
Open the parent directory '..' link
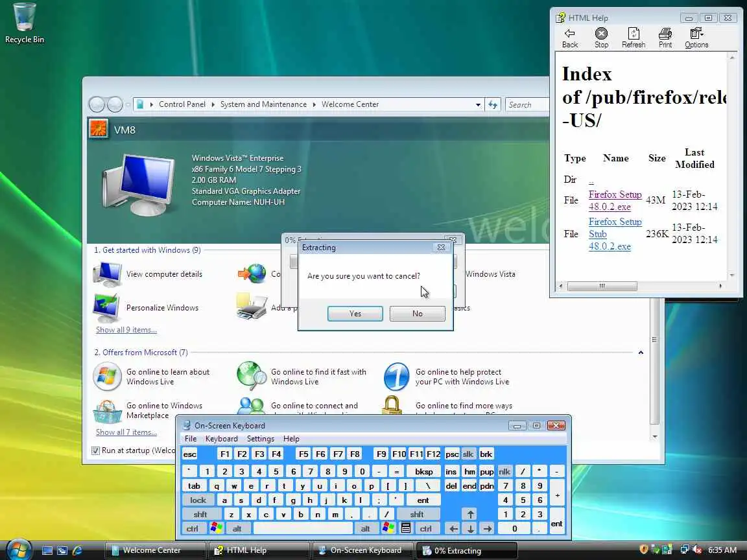coord(591,180)
